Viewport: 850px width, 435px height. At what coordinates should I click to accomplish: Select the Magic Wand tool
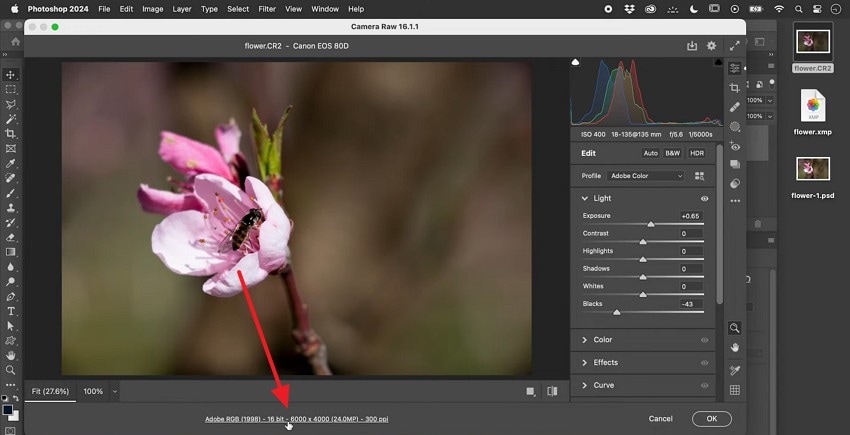[x=10, y=119]
